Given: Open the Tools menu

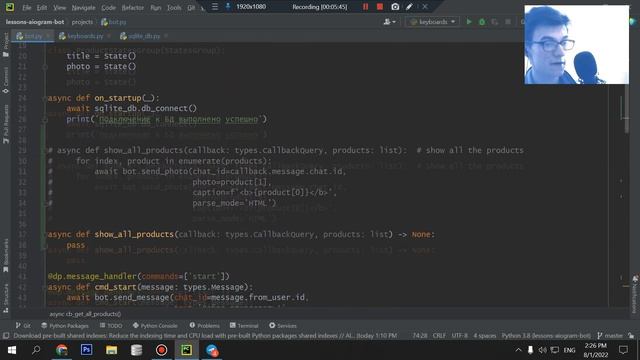Looking at the screenshot, I should (x=174, y=7).
